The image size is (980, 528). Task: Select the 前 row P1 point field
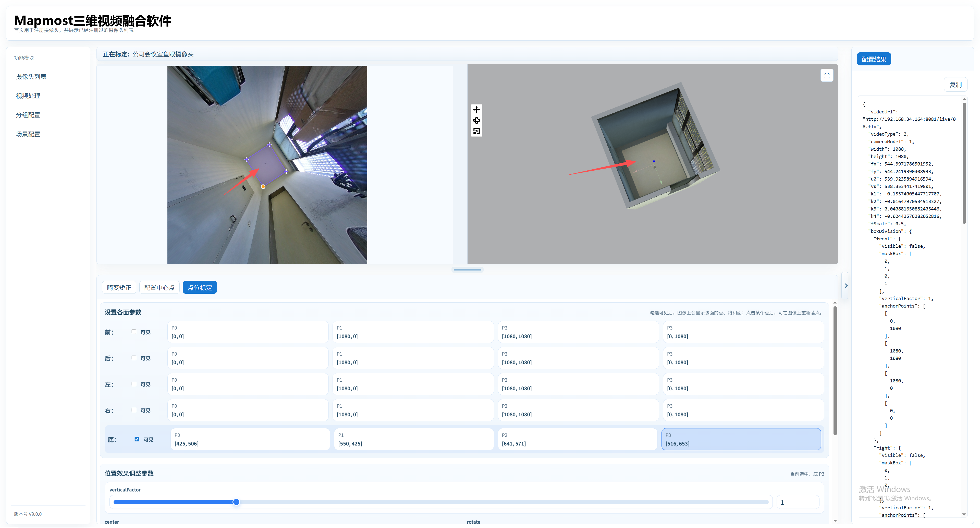coord(413,332)
